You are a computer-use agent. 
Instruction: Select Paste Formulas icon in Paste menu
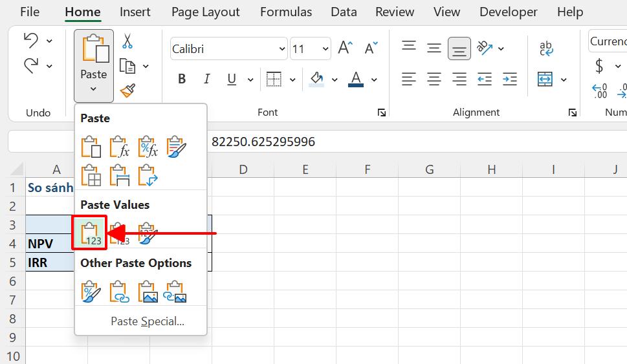(119, 147)
